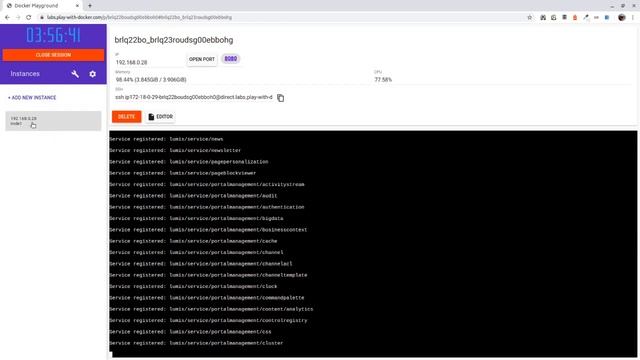The width and height of the screenshot is (640, 360).
Task: Click the SSH command text field
Action: coord(194,97)
